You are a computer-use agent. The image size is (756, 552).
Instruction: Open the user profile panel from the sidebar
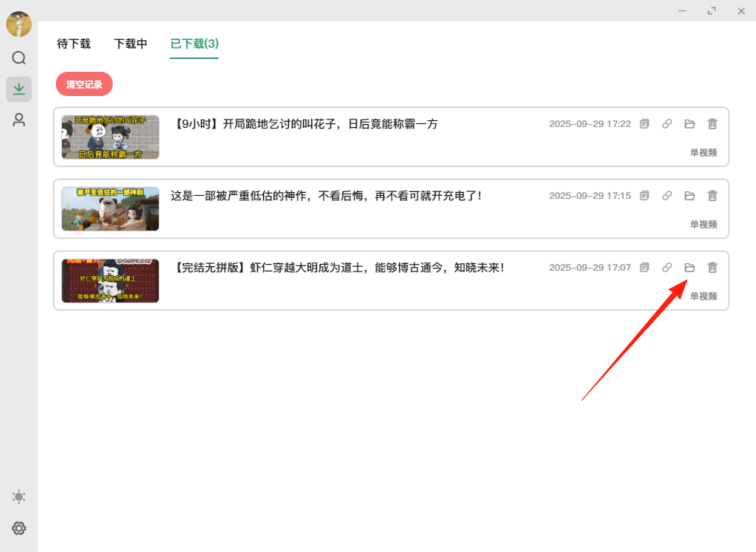point(19,119)
